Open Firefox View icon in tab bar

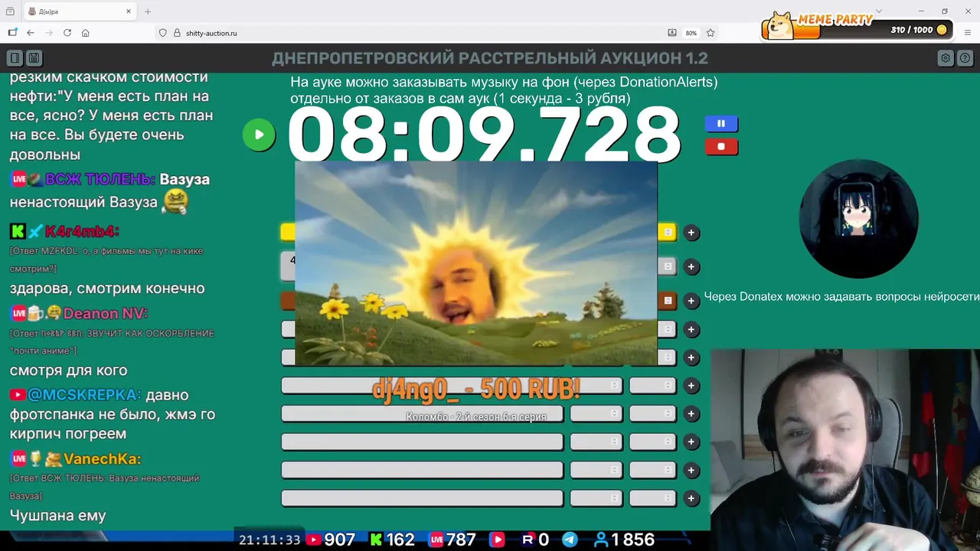coord(10,11)
